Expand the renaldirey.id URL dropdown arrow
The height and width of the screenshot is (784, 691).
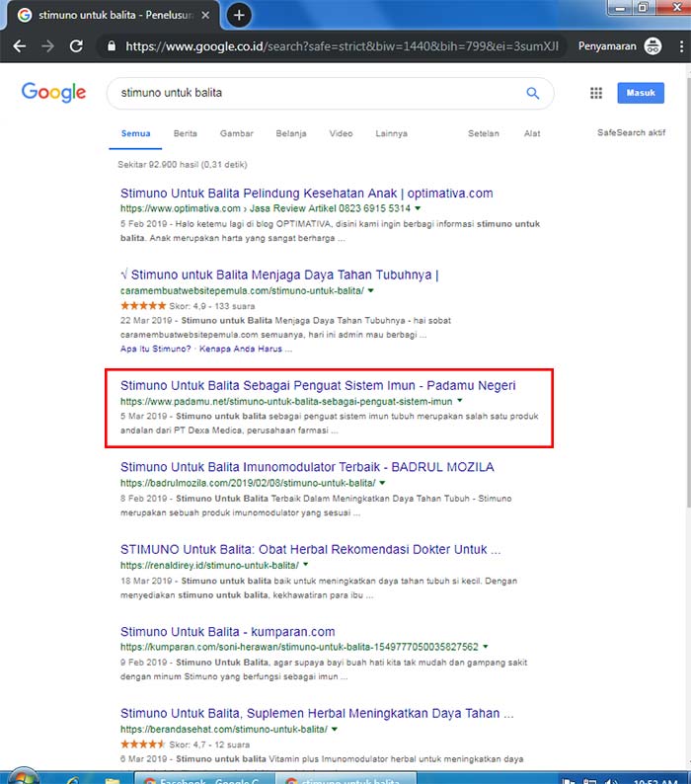tap(305, 565)
